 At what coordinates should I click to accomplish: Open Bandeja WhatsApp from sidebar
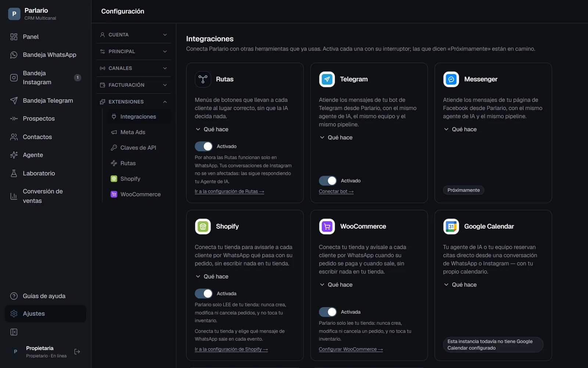[46, 55]
